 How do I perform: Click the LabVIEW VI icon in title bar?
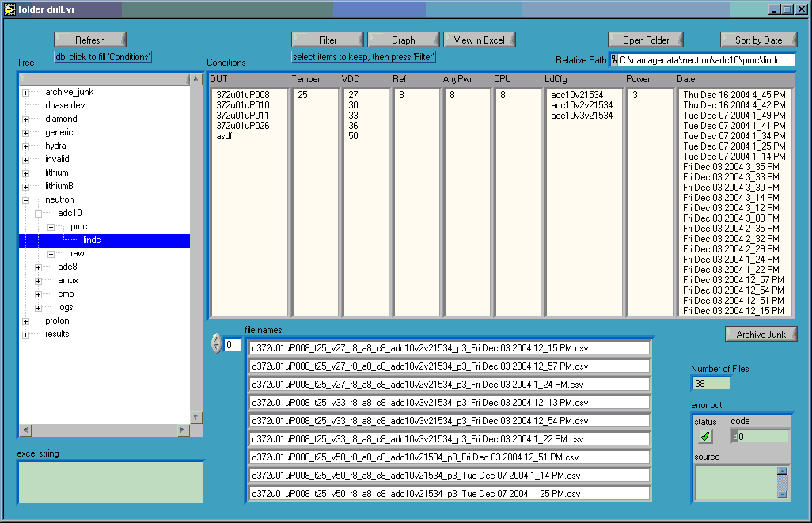pos(11,9)
